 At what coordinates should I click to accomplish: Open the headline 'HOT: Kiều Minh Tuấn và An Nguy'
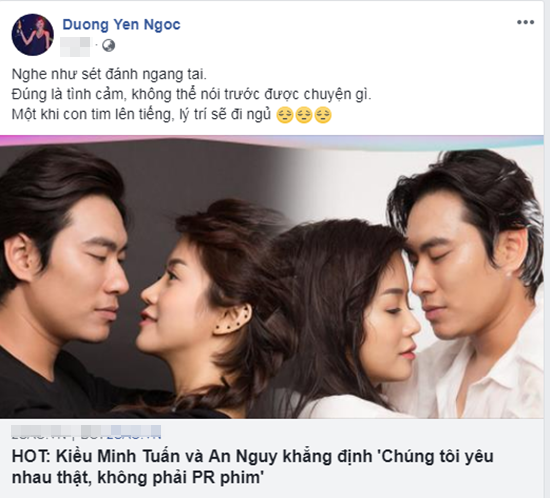pos(253,457)
